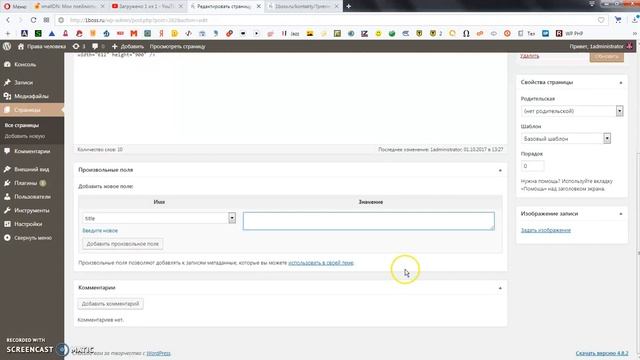Screen dimensions: 640x360
Task: Open the blue triangle bookmark
Action: [52, 33]
